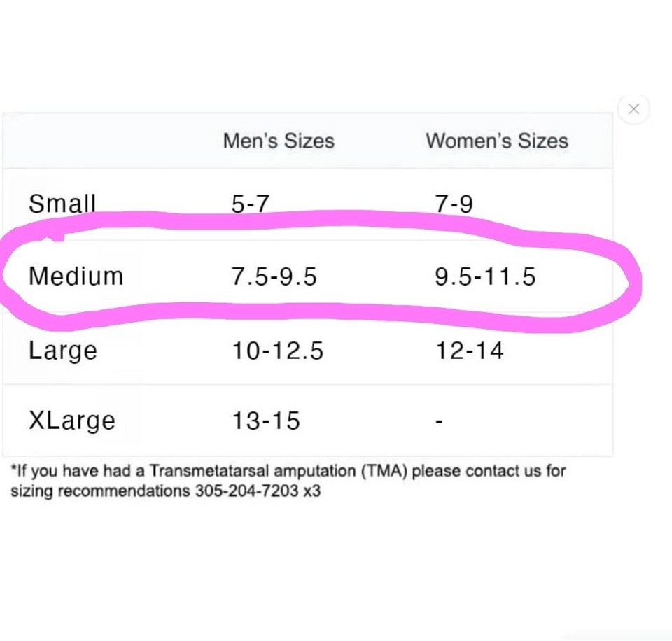Select women's large size 12-14

pos(469,351)
